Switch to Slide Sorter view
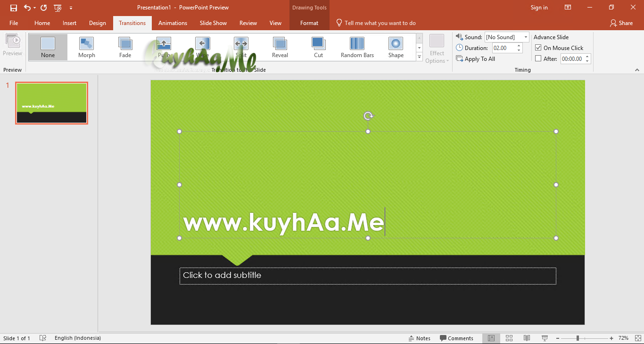 [x=509, y=338]
